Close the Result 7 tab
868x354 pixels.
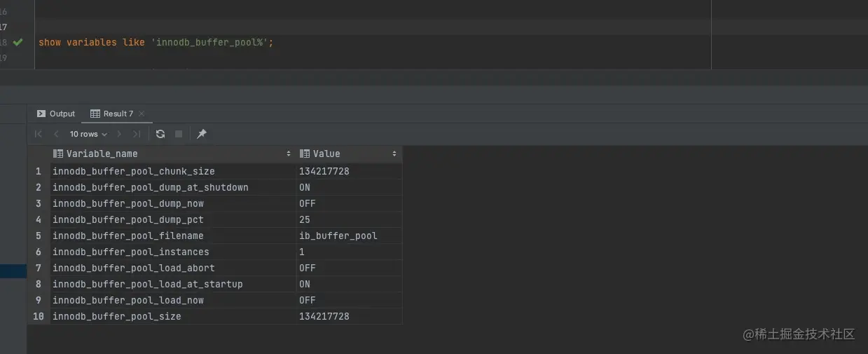(x=142, y=114)
